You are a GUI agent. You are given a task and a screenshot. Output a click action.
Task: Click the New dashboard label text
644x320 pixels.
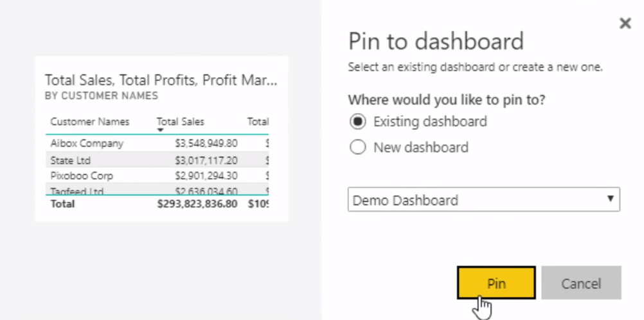tap(421, 147)
